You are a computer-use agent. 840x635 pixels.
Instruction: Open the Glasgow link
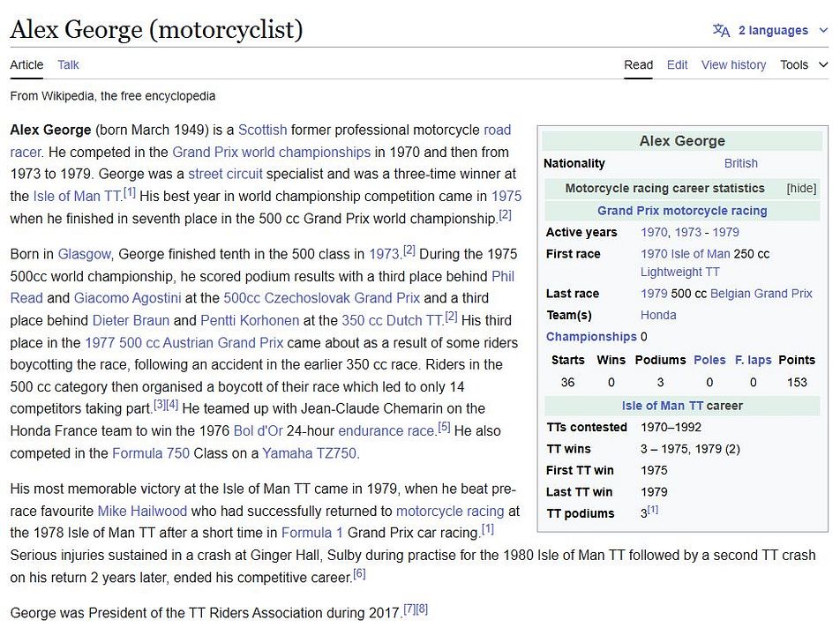[84, 254]
